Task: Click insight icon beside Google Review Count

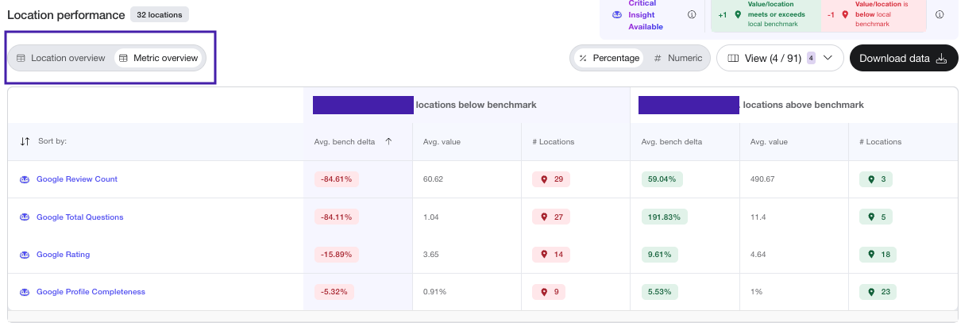Action: coord(24,179)
